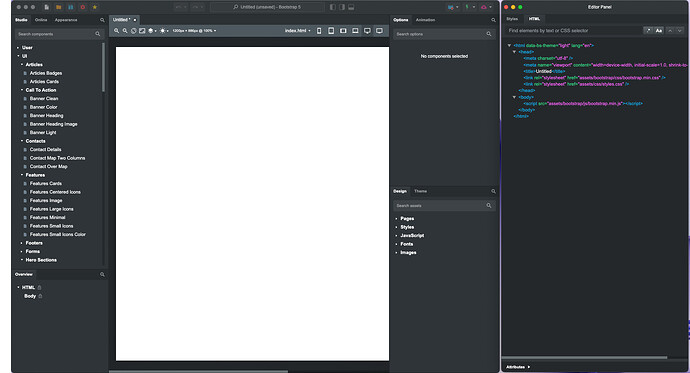690x373 pixels.
Task: Click the Find elements by text field
Action: pos(574,30)
